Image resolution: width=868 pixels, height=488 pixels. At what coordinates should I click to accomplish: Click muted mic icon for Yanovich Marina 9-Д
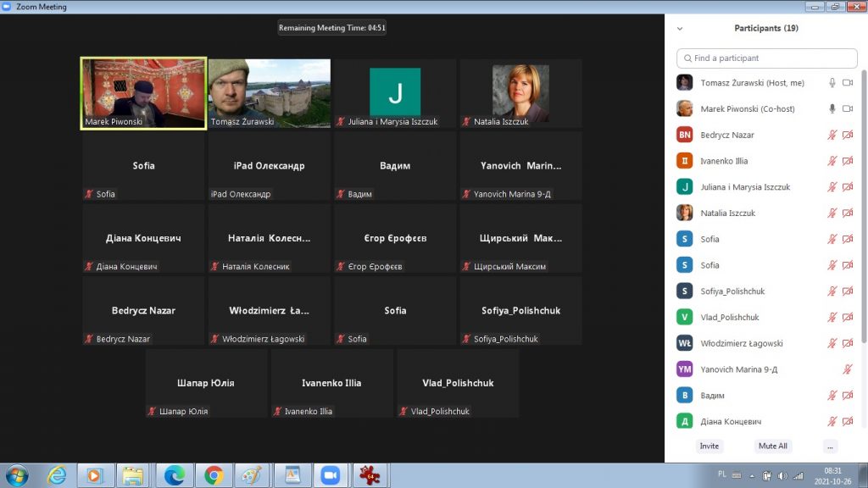(848, 369)
